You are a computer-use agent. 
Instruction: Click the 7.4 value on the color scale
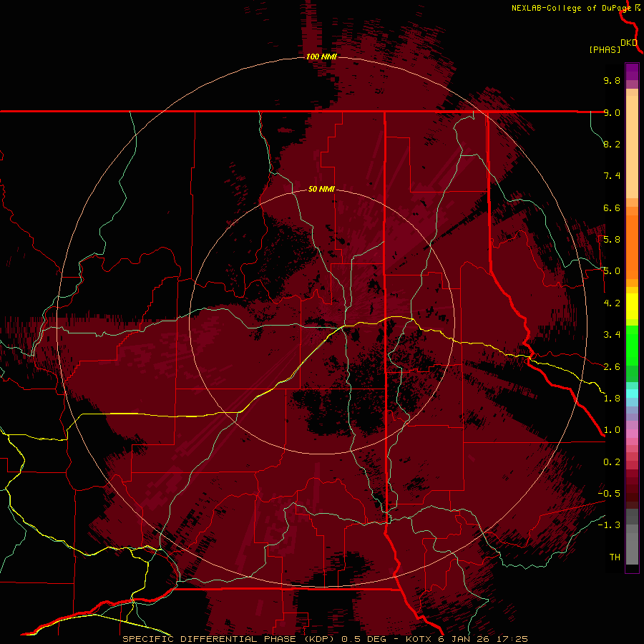(x=612, y=176)
